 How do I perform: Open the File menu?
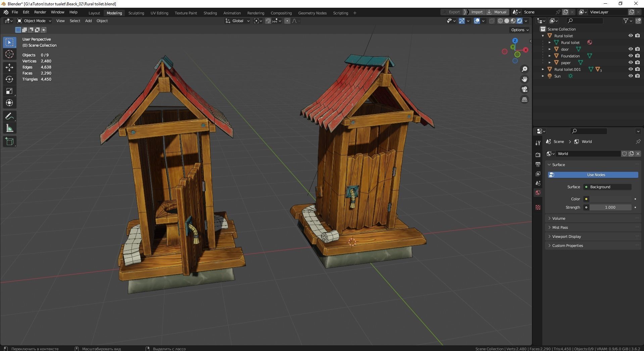(15, 12)
